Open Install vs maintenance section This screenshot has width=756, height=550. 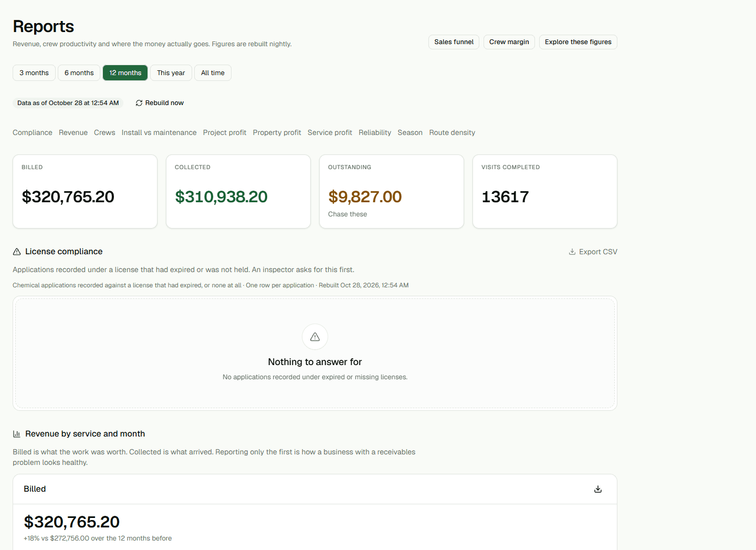(x=159, y=133)
